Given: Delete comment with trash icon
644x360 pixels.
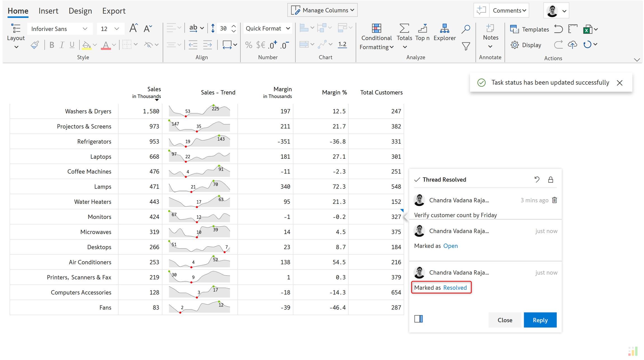Looking at the screenshot, I should 555,200.
